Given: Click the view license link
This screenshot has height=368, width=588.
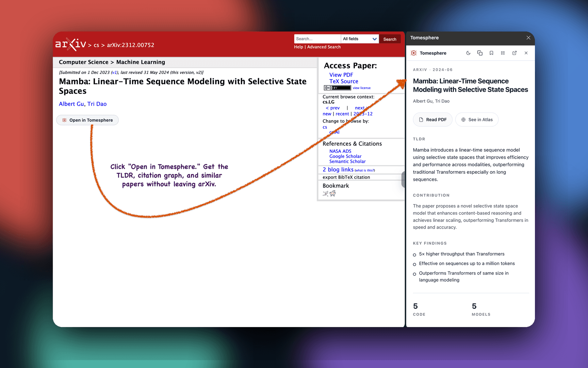Looking at the screenshot, I should click(362, 88).
